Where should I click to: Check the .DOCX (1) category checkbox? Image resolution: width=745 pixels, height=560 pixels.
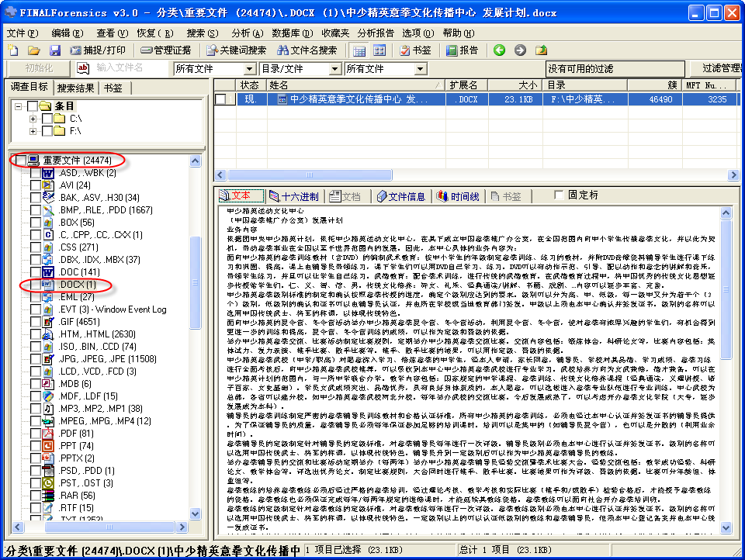pyautogui.click(x=36, y=285)
